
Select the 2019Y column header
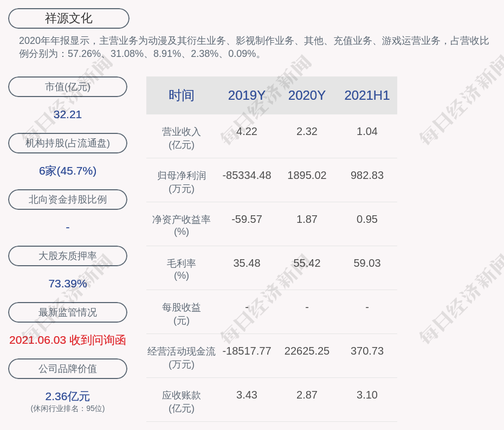tap(247, 95)
